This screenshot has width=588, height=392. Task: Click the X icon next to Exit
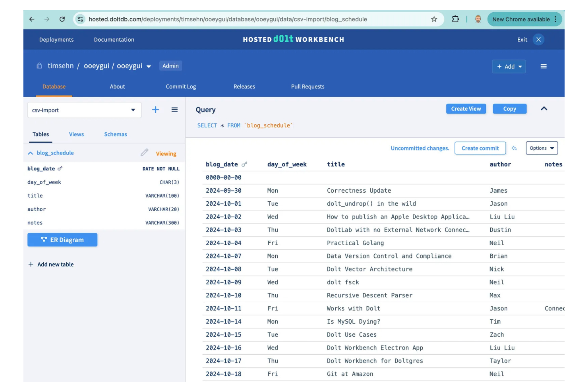(x=538, y=39)
